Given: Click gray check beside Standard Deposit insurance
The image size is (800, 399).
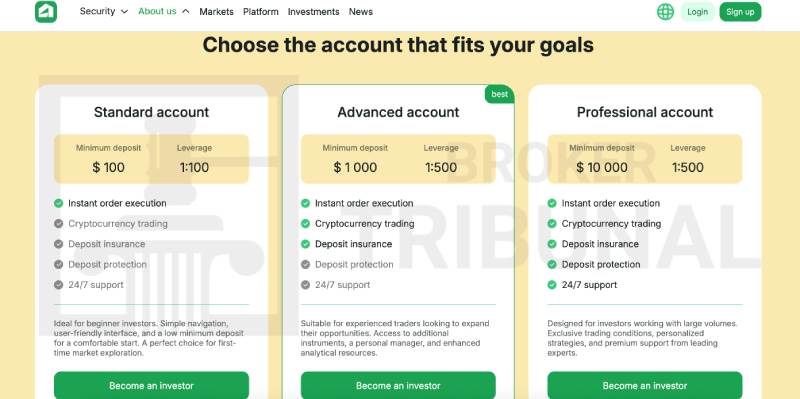Looking at the screenshot, I should (59, 244).
